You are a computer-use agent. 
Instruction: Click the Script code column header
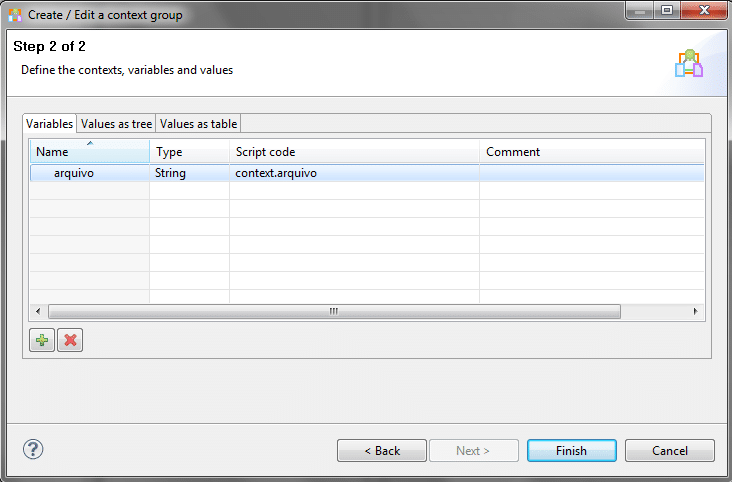click(354, 152)
